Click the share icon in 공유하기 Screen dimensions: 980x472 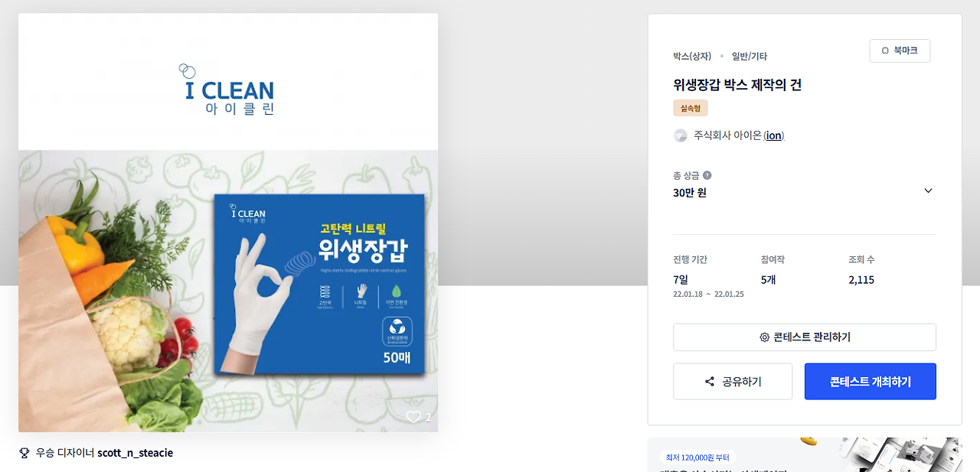point(709,382)
